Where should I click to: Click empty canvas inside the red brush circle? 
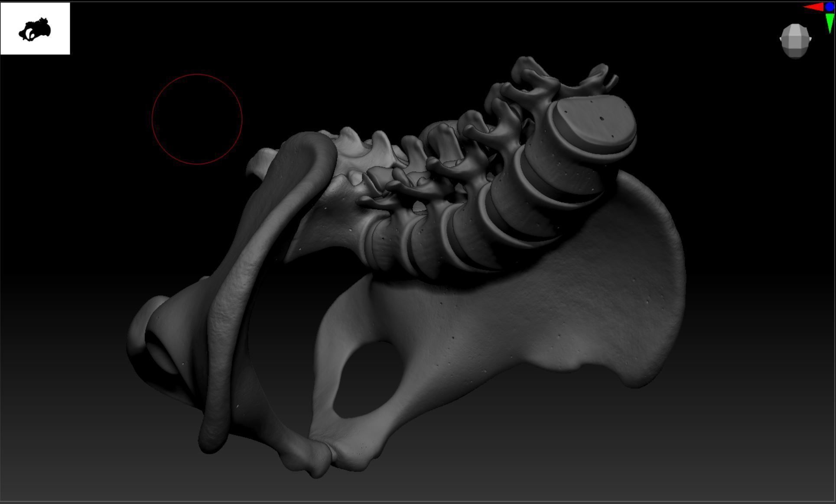pos(197,119)
